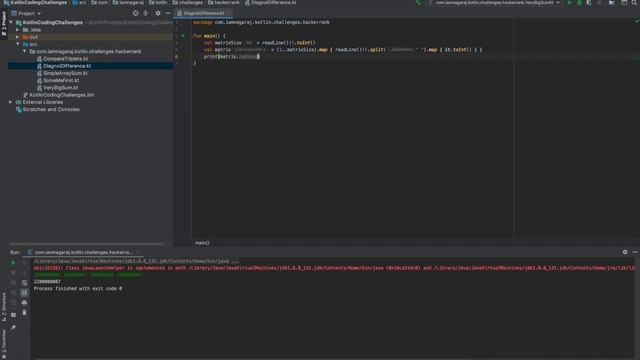Screen dimensions: 640x360
Task: Click Expand/Collapse All icon in Project panel header
Action: pos(146,13)
